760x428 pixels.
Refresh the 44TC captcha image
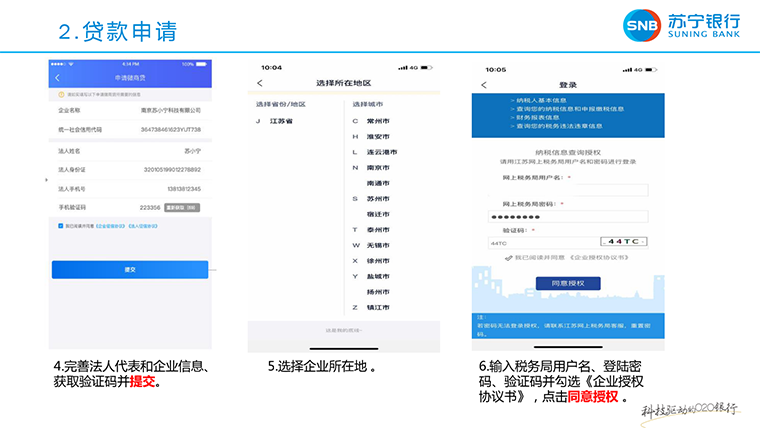624,241
